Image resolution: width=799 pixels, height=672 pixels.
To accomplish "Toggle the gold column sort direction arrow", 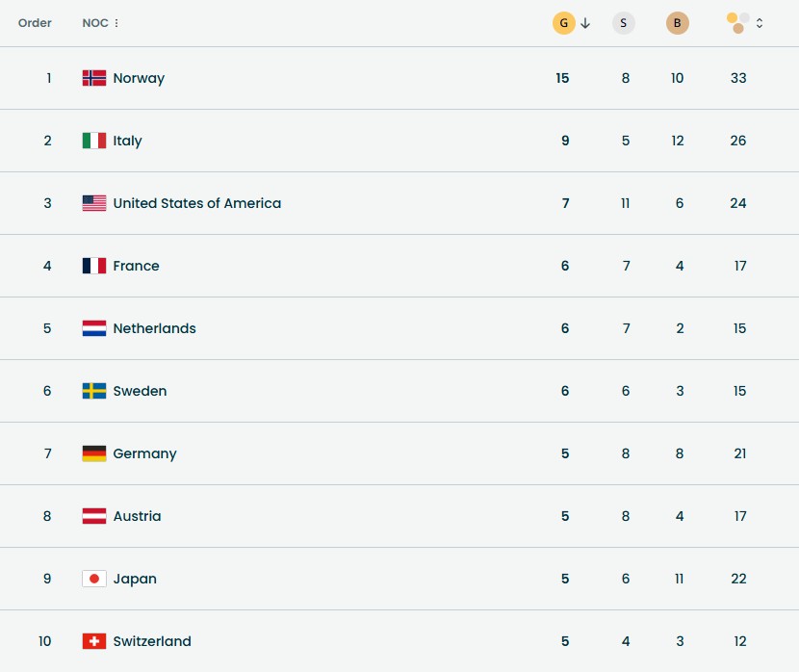I will [x=585, y=23].
